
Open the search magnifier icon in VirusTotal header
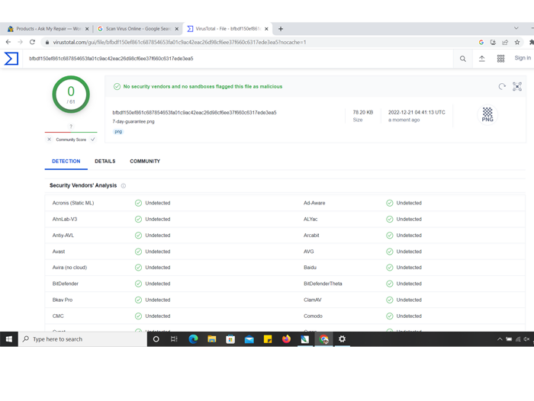463,59
